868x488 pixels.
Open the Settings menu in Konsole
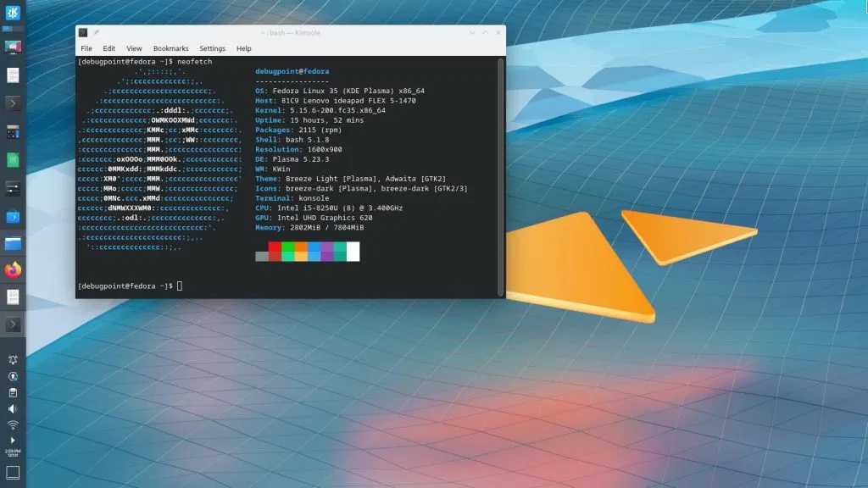click(212, 48)
